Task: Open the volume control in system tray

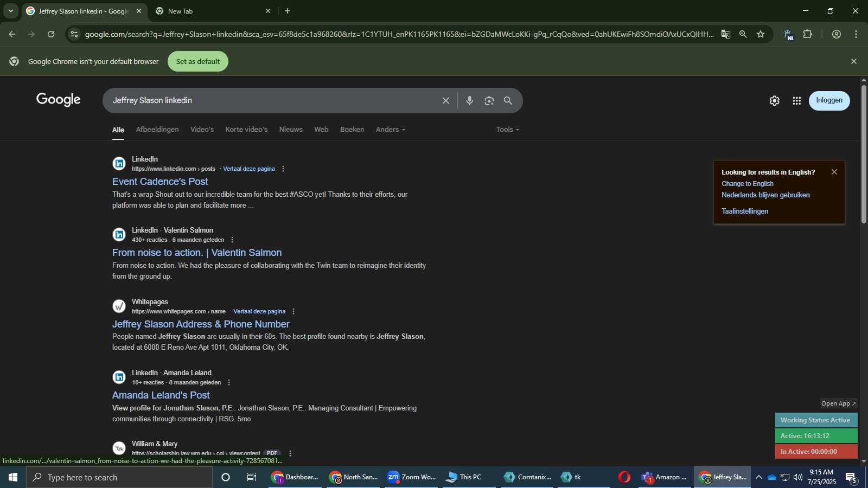Action: [797, 477]
